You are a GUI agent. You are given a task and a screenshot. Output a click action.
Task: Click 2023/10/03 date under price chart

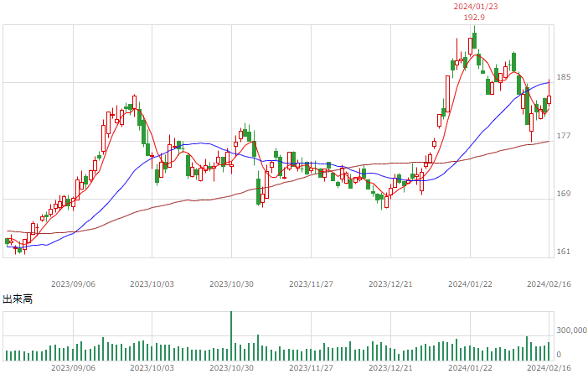[x=152, y=284]
